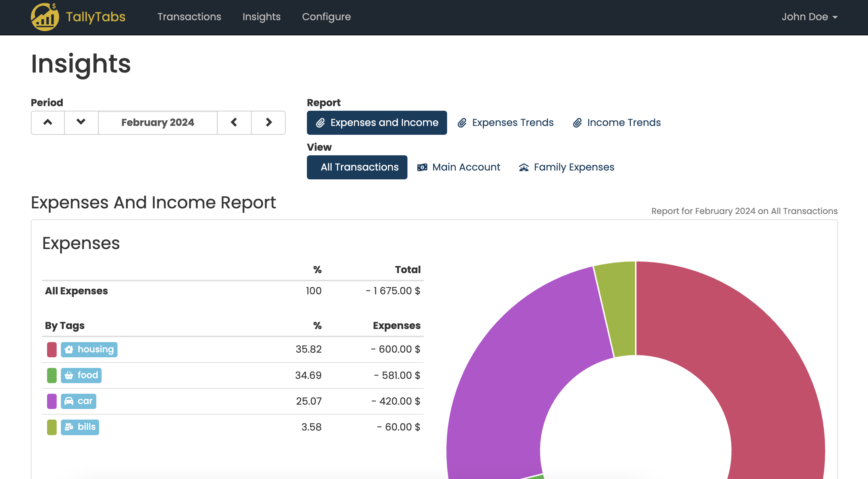The height and width of the screenshot is (479, 868).
Task: Click the purple car color swatch
Action: tap(52, 401)
